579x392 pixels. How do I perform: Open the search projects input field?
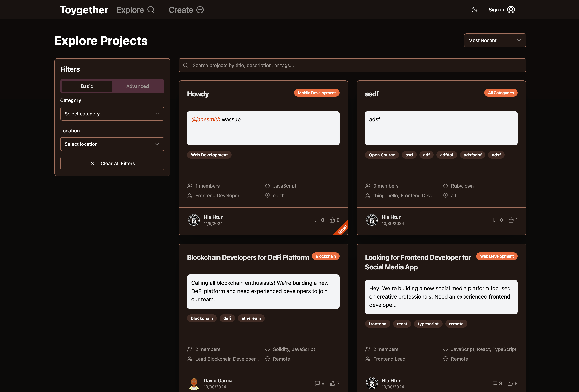click(x=352, y=65)
